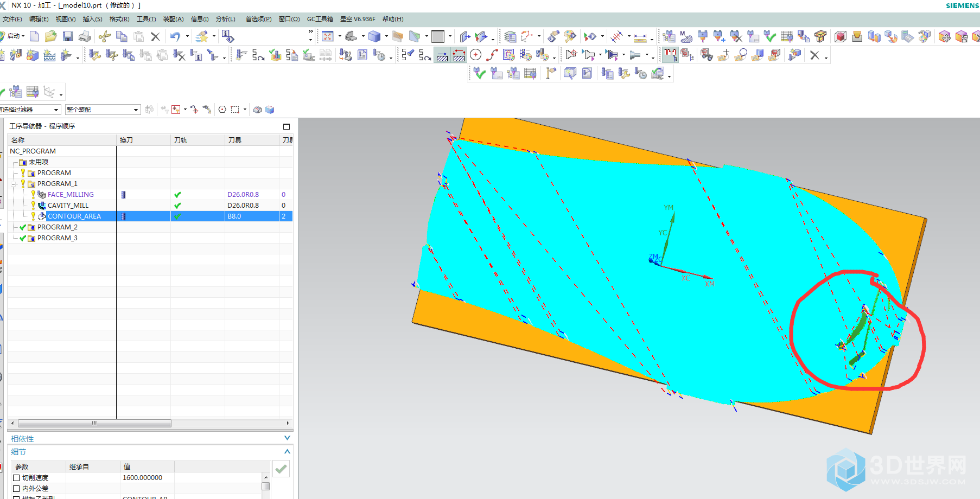Select the CAVITY_MILL operation
The height and width of the screenshot is (499, 980).
point(68,206)
